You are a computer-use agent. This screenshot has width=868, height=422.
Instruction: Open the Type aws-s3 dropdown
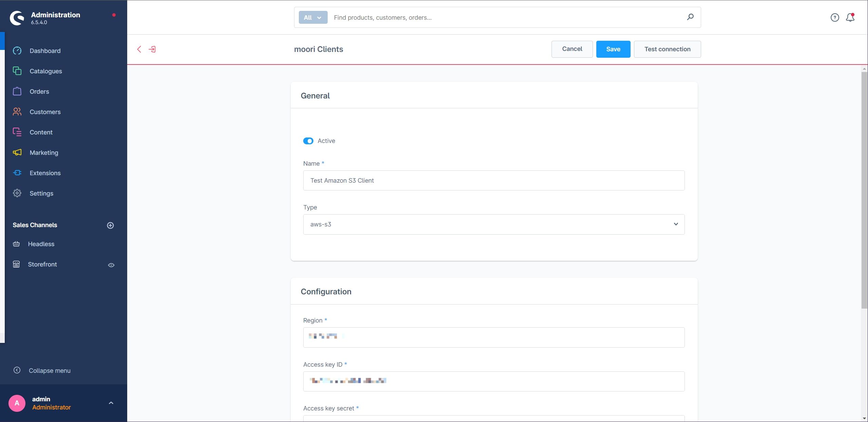point(494,224)
